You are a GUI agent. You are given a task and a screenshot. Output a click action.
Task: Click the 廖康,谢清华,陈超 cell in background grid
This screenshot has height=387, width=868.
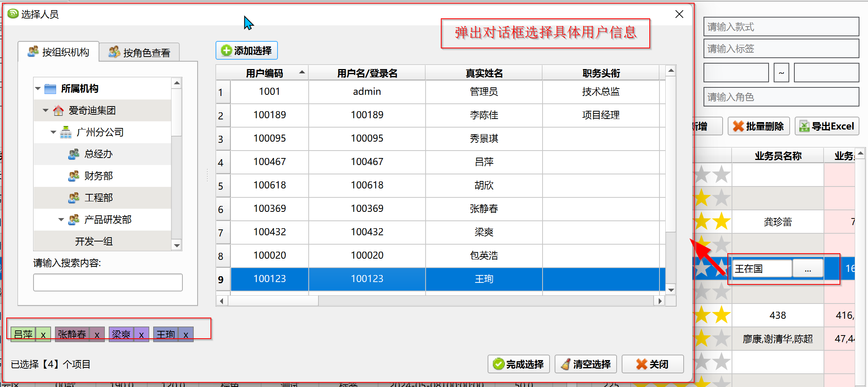[x=778, y=339]
